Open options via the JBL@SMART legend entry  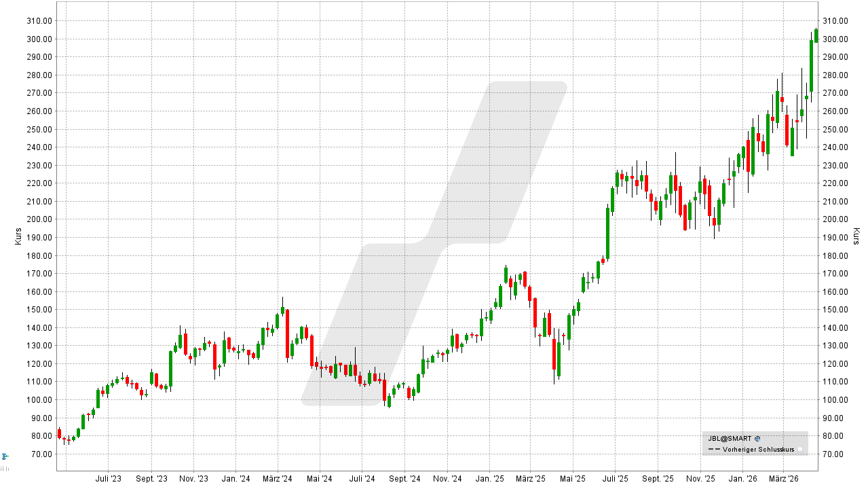(730, 438)
